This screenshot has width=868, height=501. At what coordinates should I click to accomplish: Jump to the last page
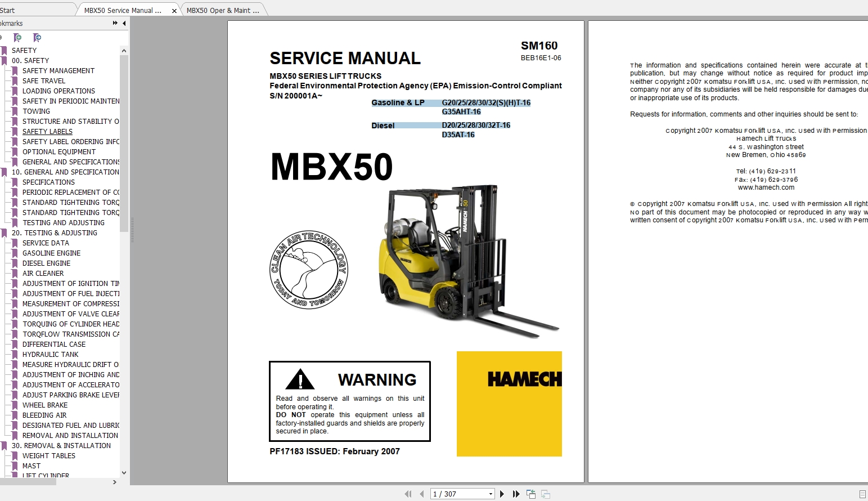point(516,494)
